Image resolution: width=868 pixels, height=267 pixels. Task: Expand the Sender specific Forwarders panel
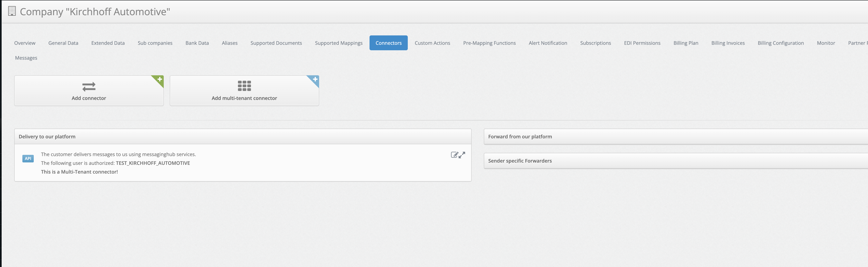[x=676, y=161]
